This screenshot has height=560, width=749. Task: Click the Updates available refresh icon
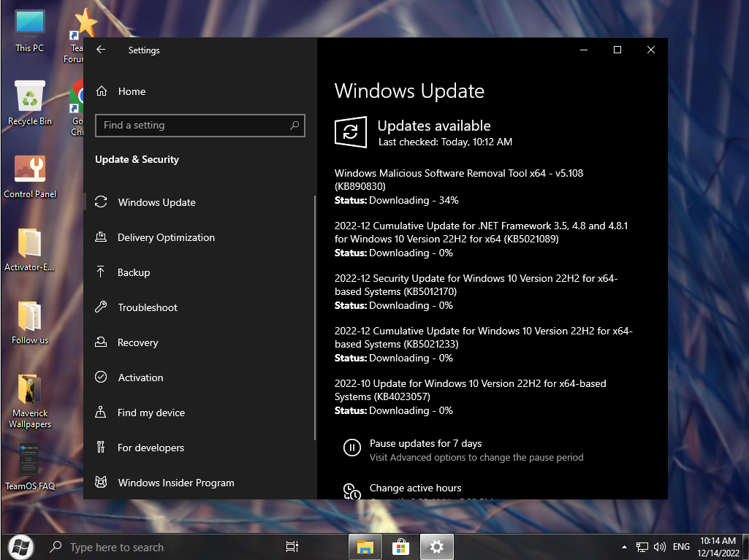pos(351,132)
